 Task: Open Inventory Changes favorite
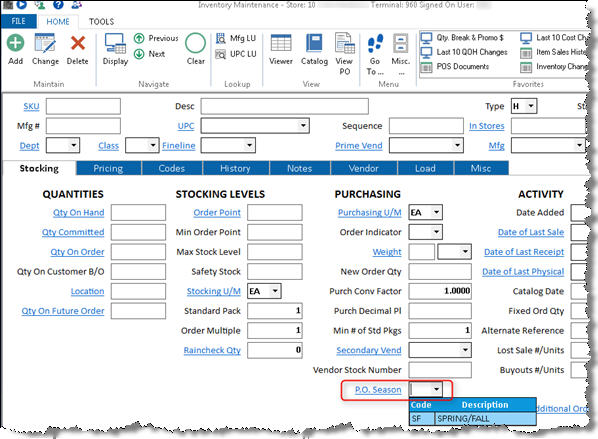click(553, 67)
